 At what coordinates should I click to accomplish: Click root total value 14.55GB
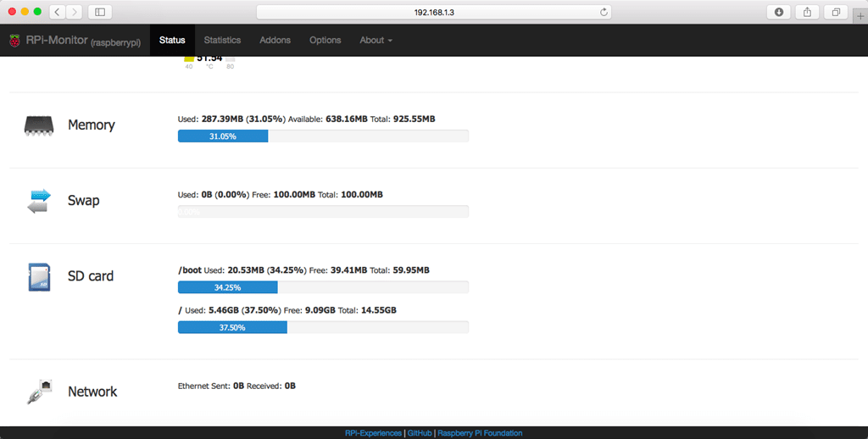tap(379, 310)
